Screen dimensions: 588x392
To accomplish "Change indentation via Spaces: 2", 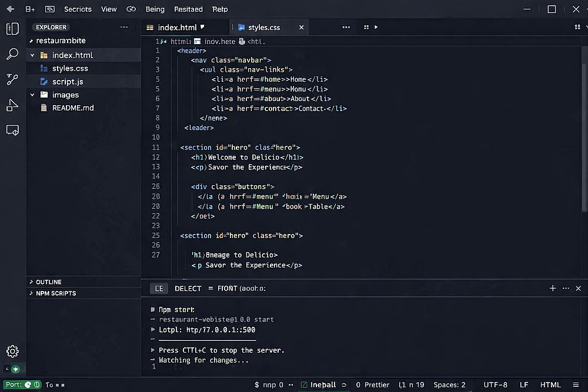I will pos(449,384).
